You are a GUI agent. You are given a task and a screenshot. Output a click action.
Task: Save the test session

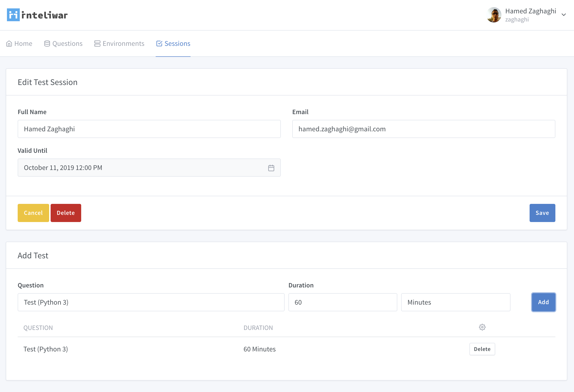(x=542, y=213)
